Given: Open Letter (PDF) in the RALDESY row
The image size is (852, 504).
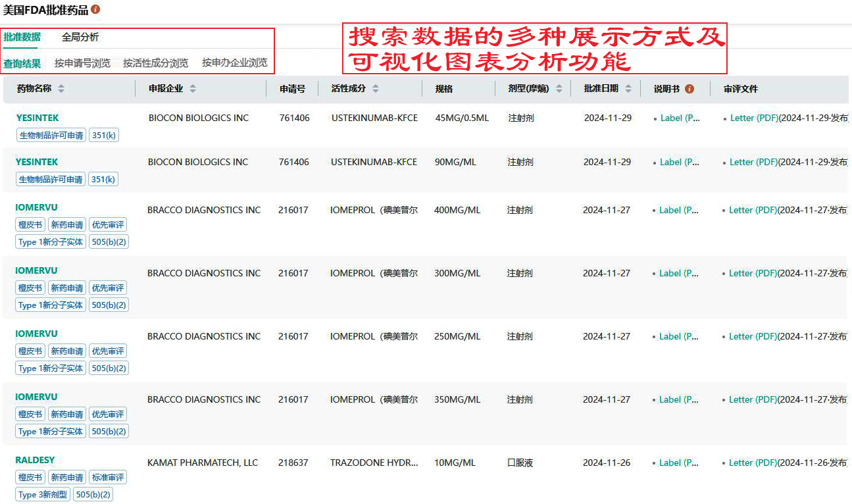Looking at the screenshot, I should pyautogui.click(x=753, y=463).
